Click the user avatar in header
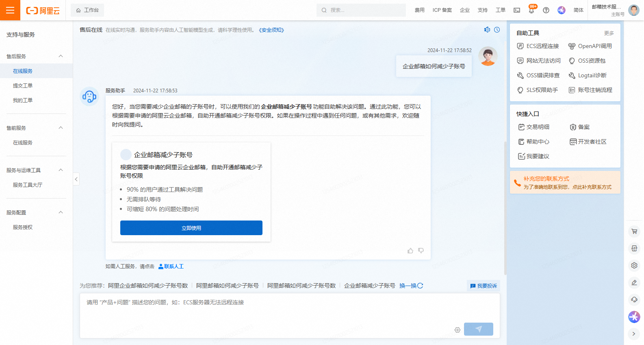Viewport: 644px width, 345px height. click(633, 10)
